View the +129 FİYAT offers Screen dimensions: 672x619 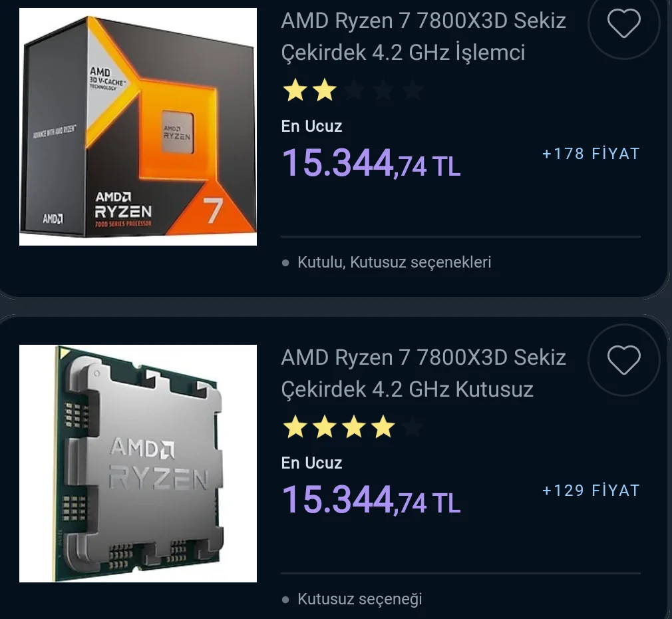(591, 491)
